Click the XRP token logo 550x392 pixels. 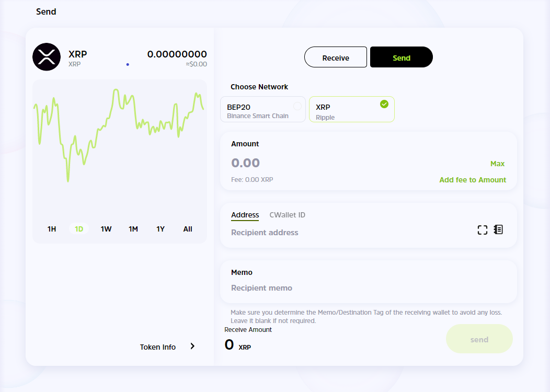[46, 57]
